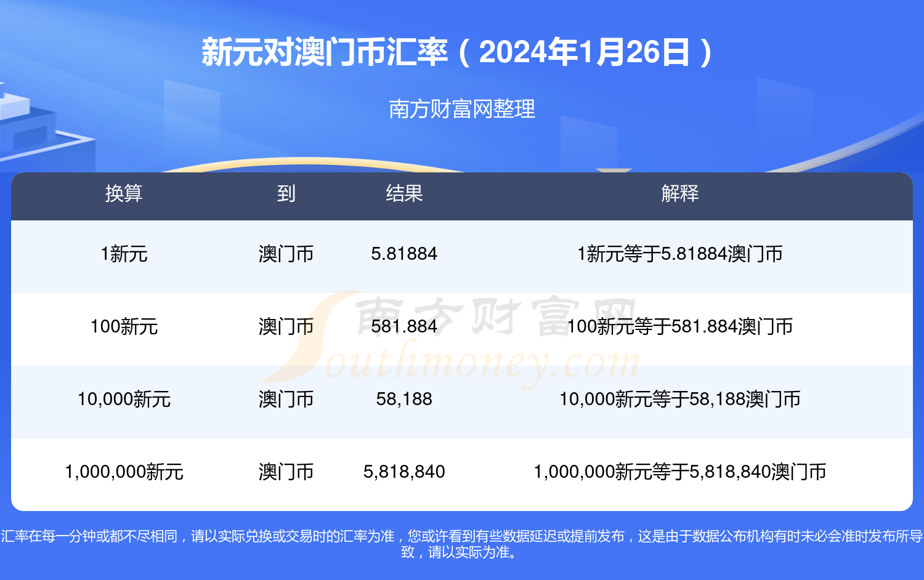Click explanation 100新元等于581.884澳门币
Viewport: 924px width, 580px height.
(679, 326)
